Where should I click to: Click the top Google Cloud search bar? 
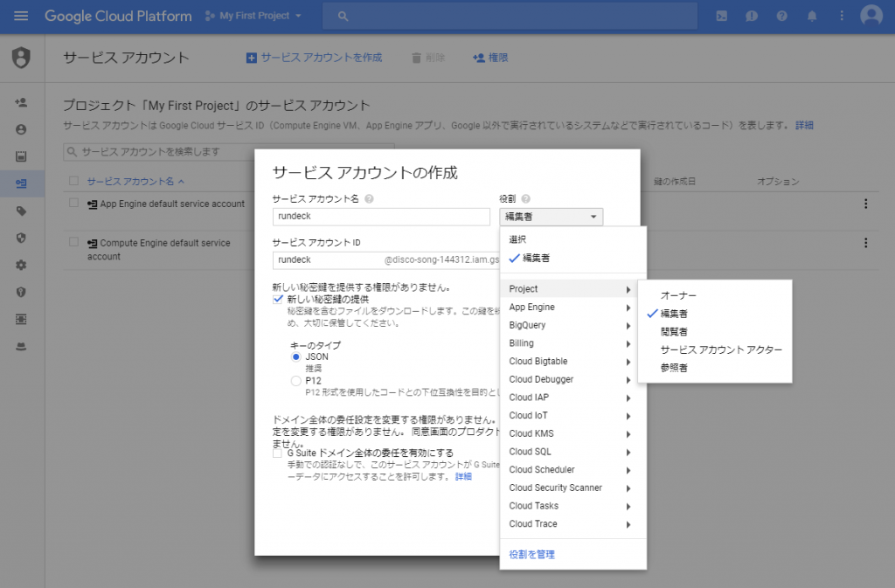pyautogui.click(x=510, y=16)
